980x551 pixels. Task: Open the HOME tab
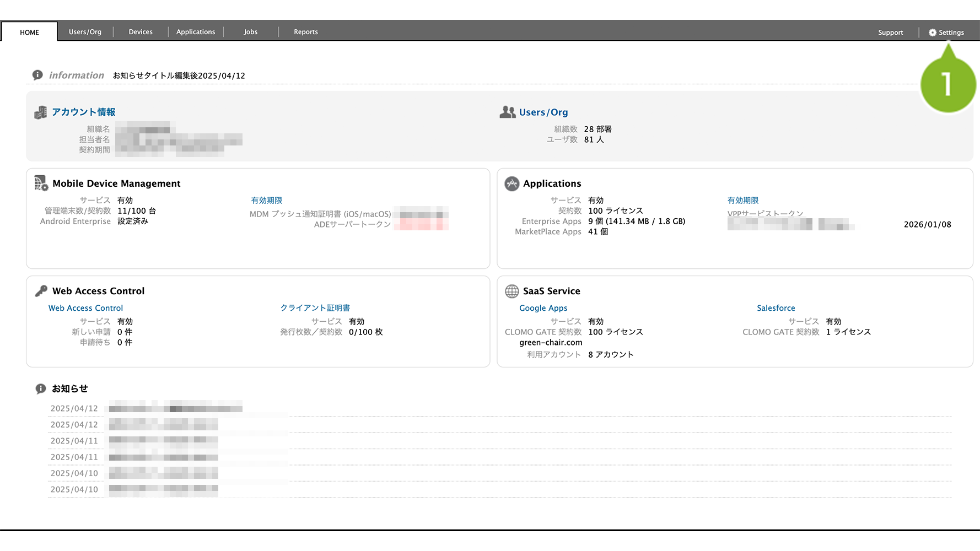coord(29,32)
